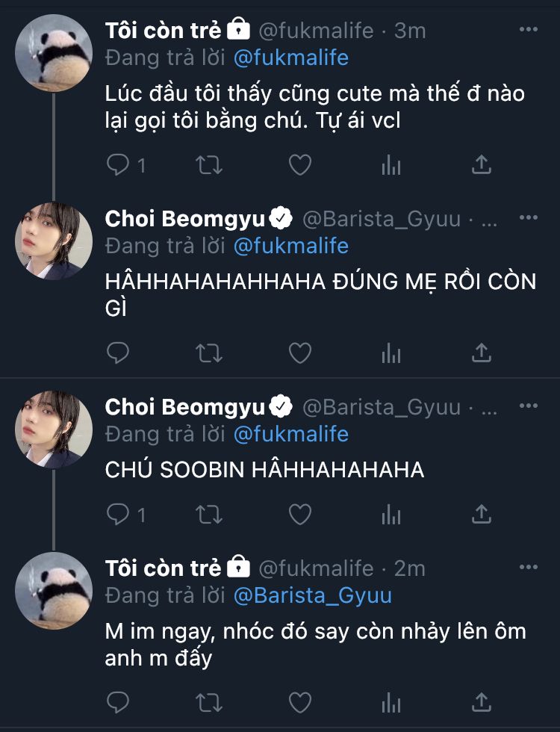Open more options on last tweet

coord(528,567)
